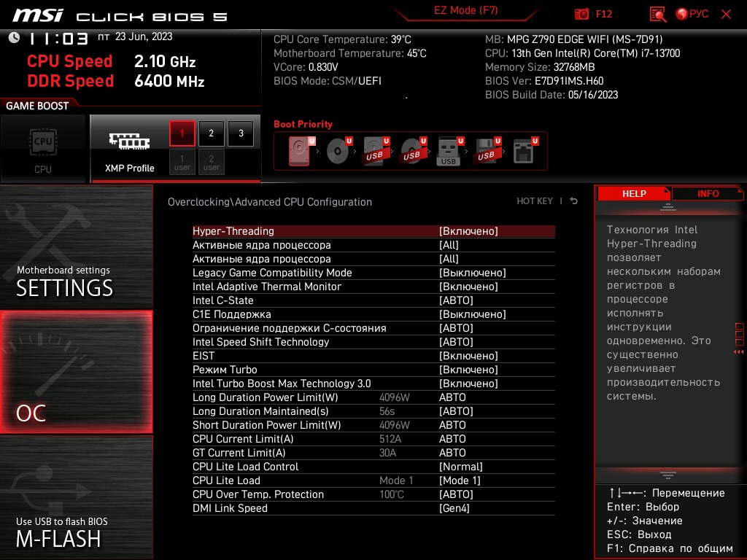The width and height of the screenshot is (747, 560).
Task: Select XMP user profile 2
Action: click(211, 162)
